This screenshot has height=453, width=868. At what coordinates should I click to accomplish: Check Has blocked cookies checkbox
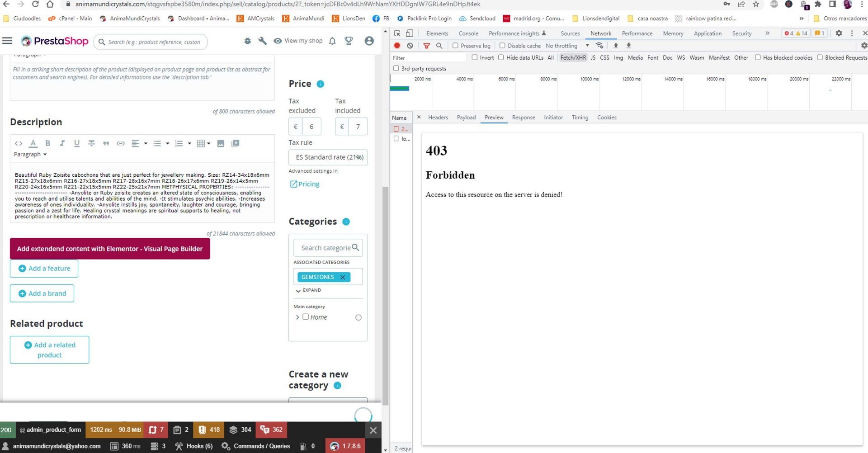(758, 57)
